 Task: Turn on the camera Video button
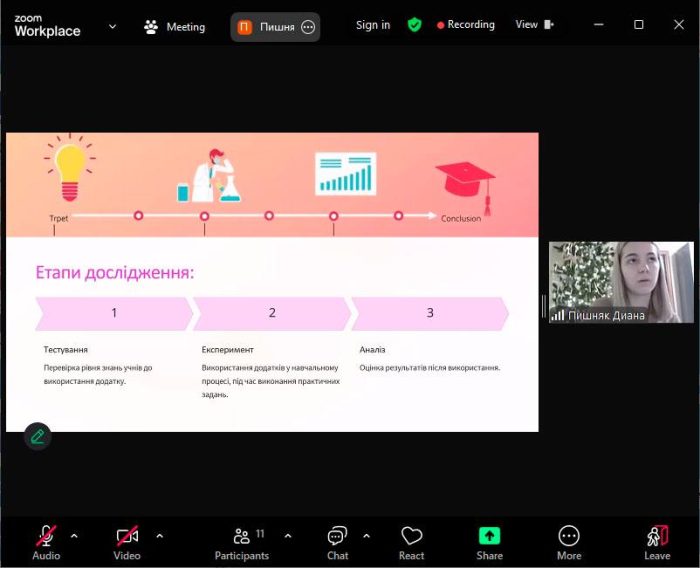(127, 536)
